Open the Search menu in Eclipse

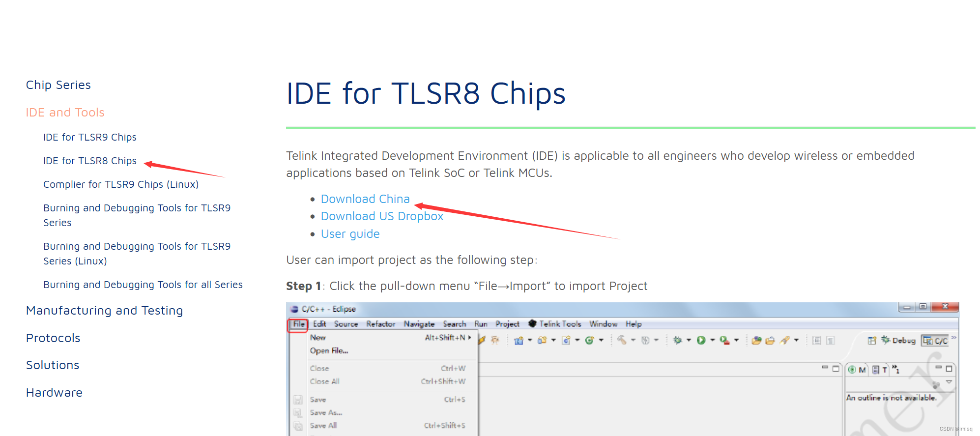(454, 324)
